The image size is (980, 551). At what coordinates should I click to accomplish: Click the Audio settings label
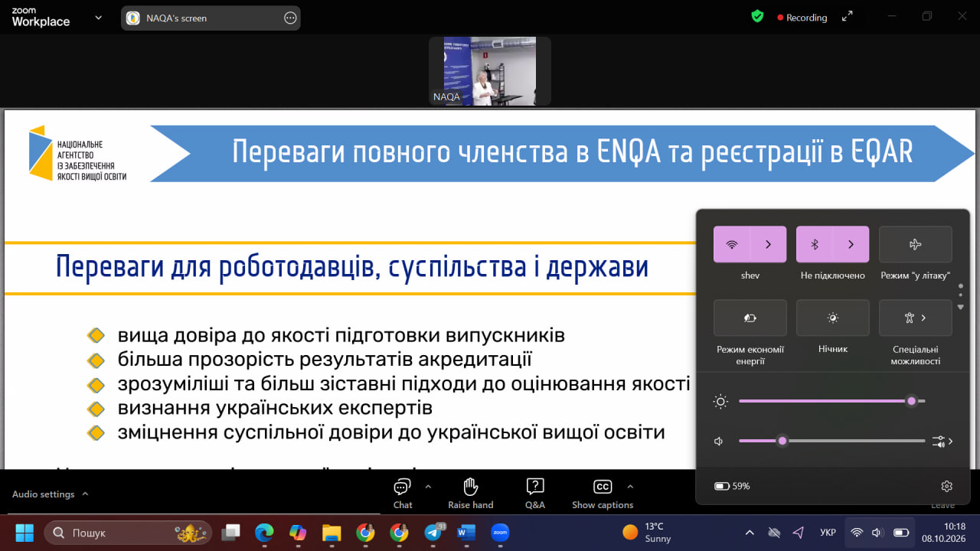click(x=43, y=494)
